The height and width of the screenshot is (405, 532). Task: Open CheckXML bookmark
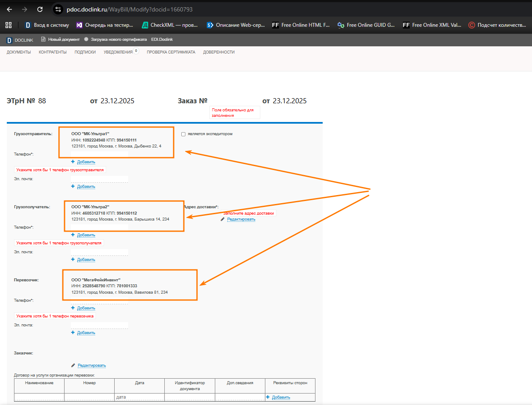170,25
